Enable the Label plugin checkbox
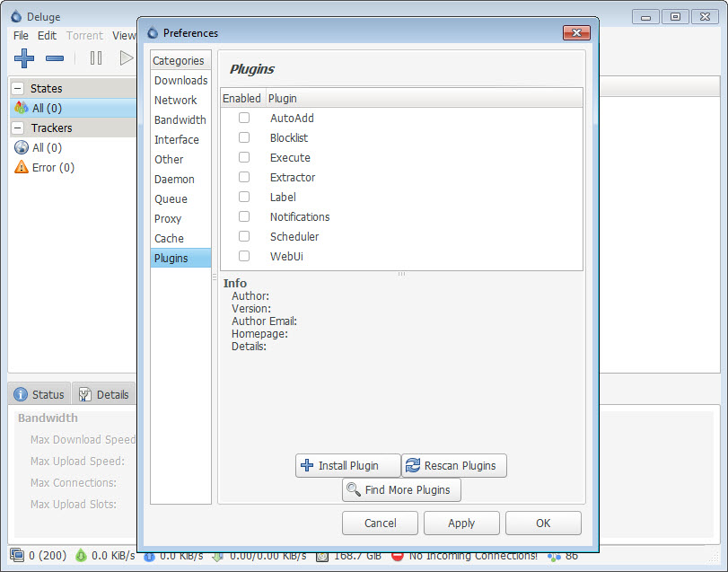 (x=244, y=197)
